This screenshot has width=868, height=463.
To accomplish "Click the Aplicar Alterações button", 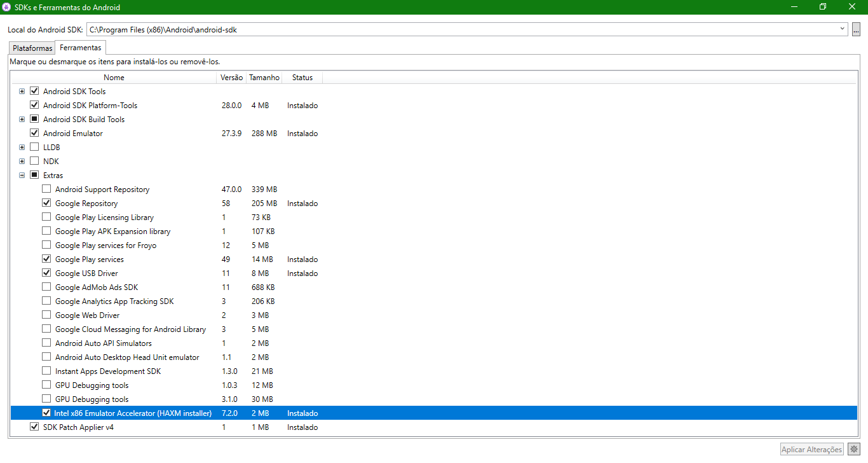I will coord(812,449).
